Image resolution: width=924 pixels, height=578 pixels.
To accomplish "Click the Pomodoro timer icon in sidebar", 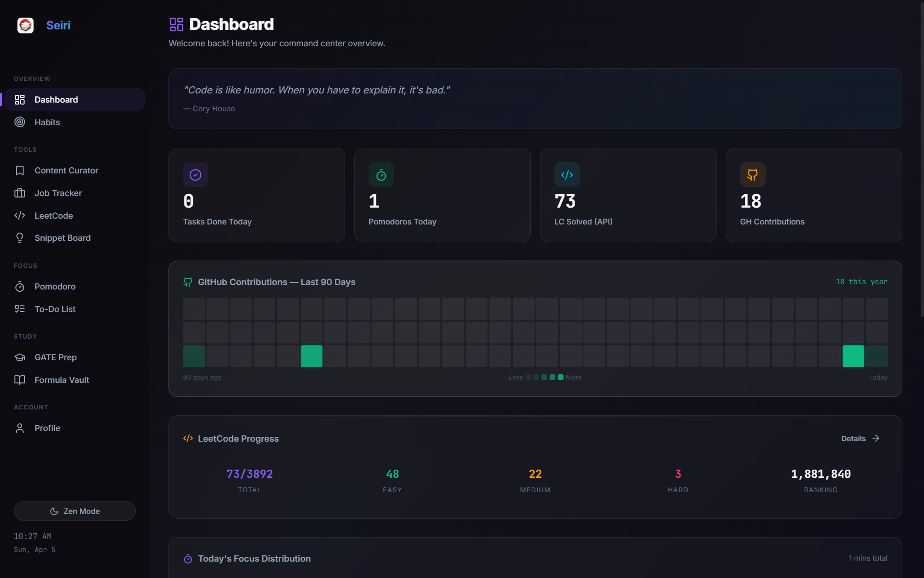I will [20, 287].
